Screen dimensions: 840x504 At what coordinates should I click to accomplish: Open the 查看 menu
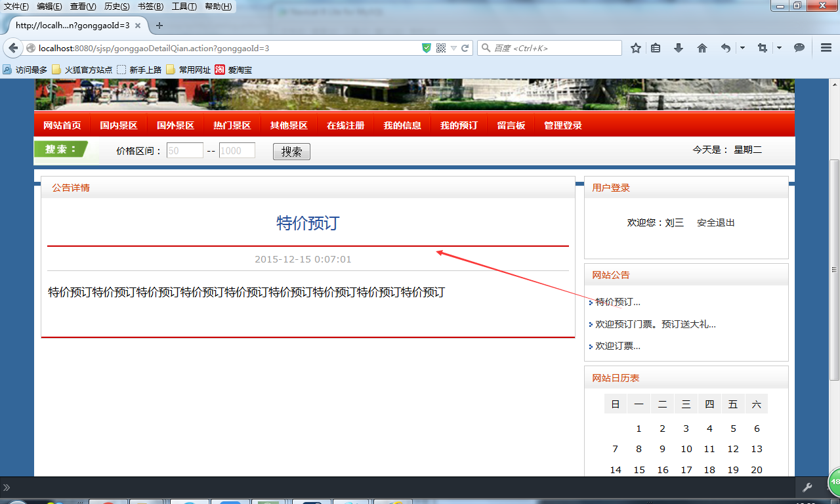coord(83,7)
